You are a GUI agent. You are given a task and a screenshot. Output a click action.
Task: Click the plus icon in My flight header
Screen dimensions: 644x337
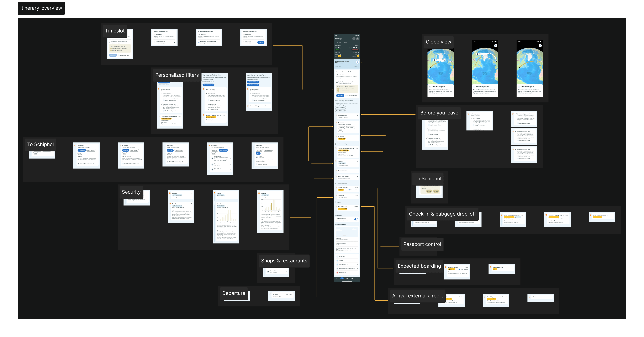coord(354,39)
